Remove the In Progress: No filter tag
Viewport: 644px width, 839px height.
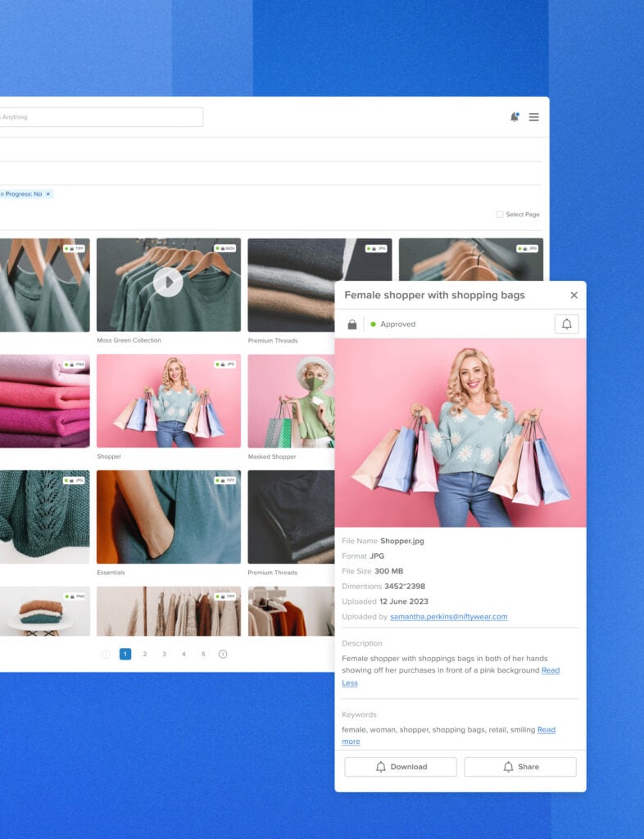48,194
